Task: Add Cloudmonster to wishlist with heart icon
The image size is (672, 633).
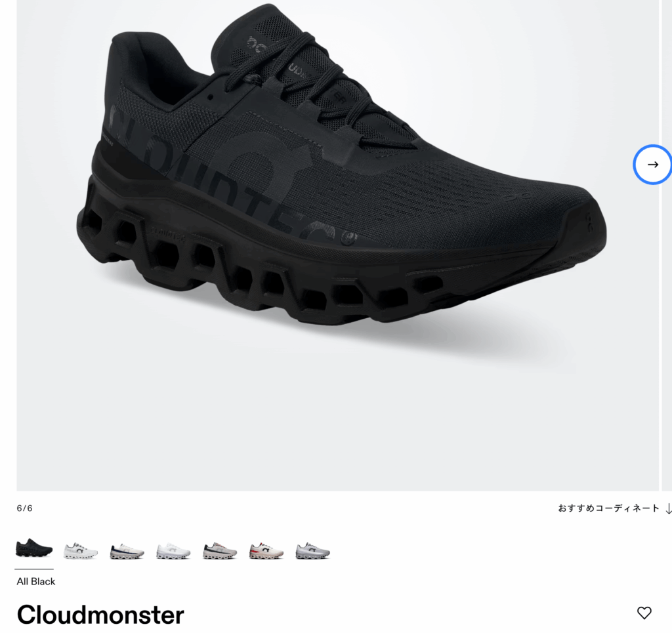Action: click(x=644, y=613)
